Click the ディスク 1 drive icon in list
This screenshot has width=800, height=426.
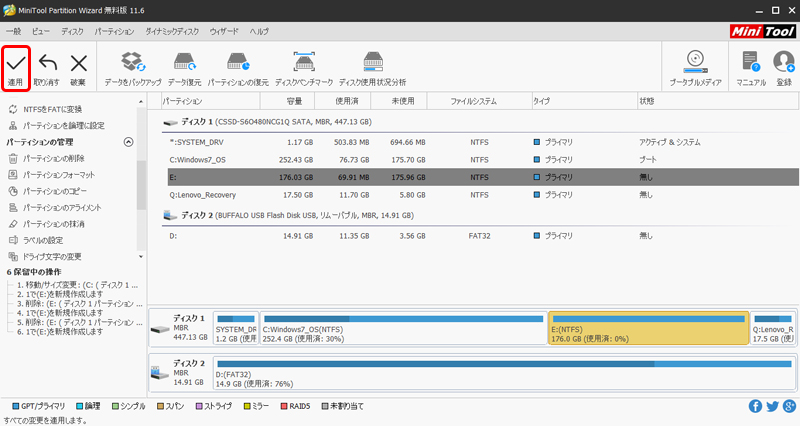tap(170, 122)
